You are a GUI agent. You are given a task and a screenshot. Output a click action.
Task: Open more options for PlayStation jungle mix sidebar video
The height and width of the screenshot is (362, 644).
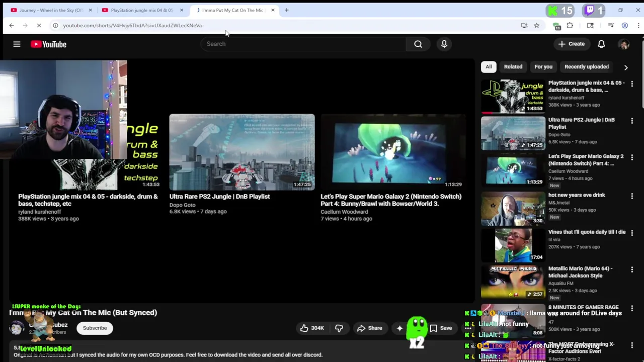tap(632, 84)
